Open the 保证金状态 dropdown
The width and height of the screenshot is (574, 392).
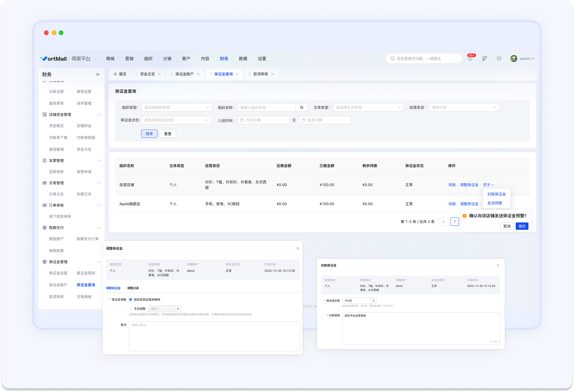[x=176, y=120]
